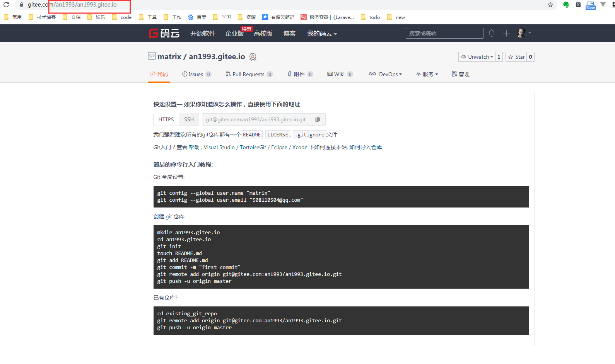Viewport: 615px width, 364px height.
Task: Open the 资源 bookmark folder
Action: (x=247, y=17)
